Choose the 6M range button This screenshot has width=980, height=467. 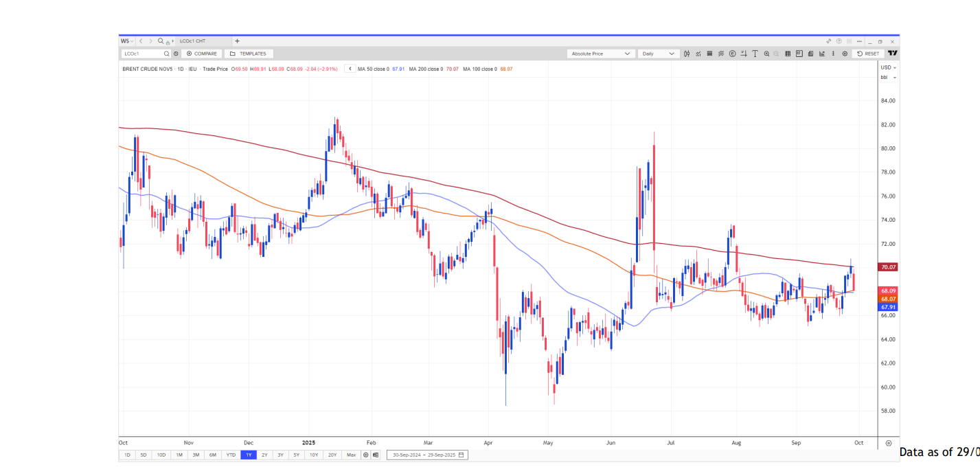click(x=213, y=455)
